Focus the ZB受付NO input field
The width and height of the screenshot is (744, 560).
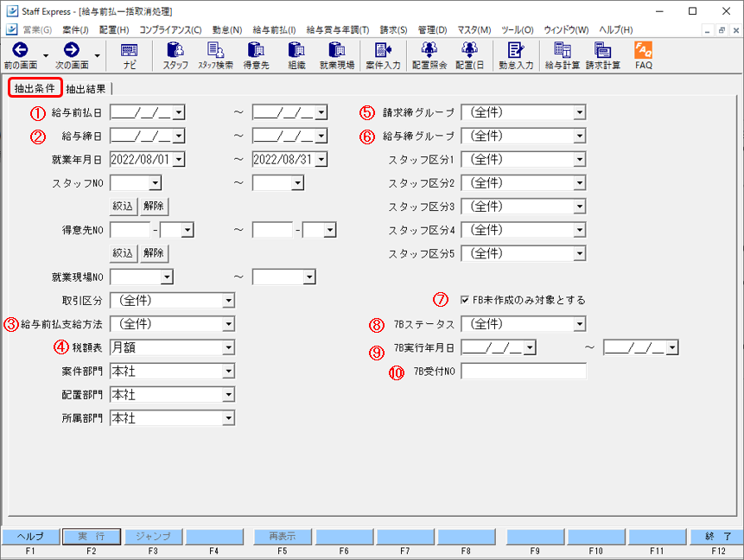coord(524,371)
